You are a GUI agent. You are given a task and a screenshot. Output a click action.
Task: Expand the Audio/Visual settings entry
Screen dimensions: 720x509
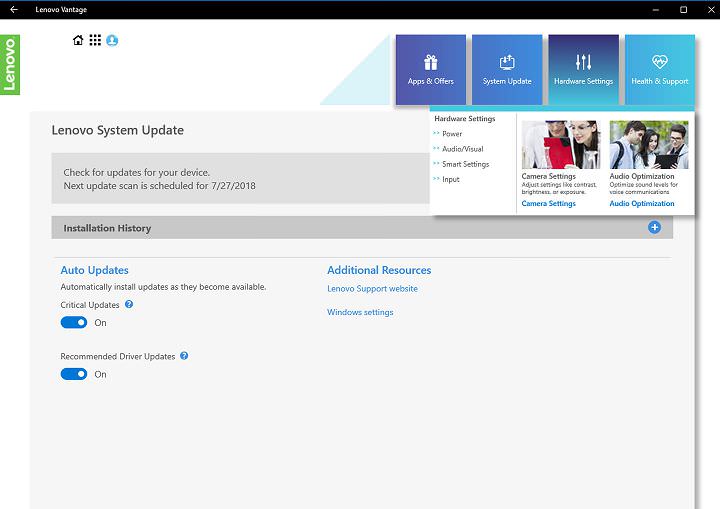(x=462, y=149)
